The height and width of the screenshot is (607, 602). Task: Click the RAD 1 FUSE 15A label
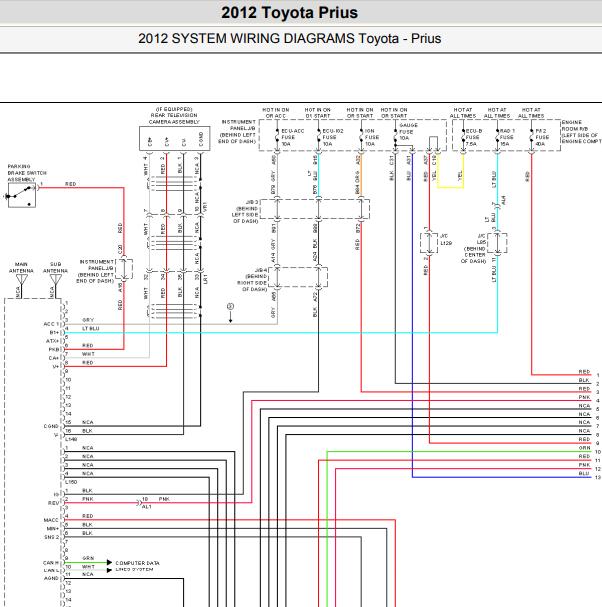pyautogui.click(x=507, y=137)
